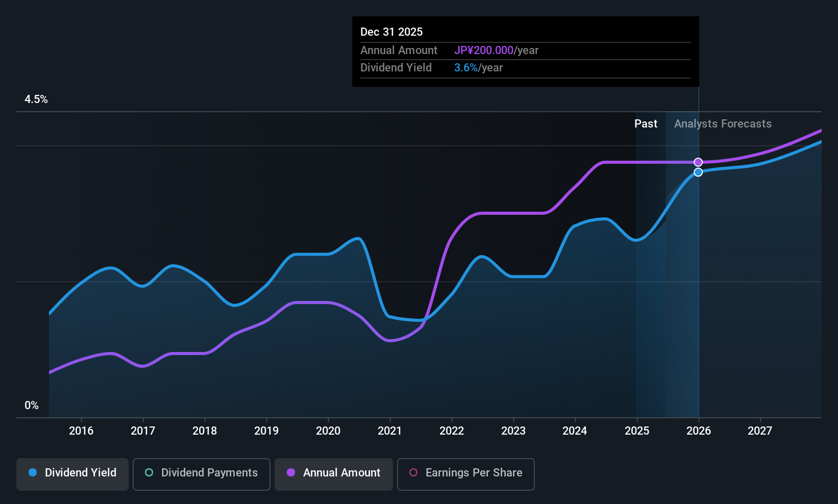Select the purple data point marker at 2026
Viewport: 838px width, 504px height.
point(698,162)
